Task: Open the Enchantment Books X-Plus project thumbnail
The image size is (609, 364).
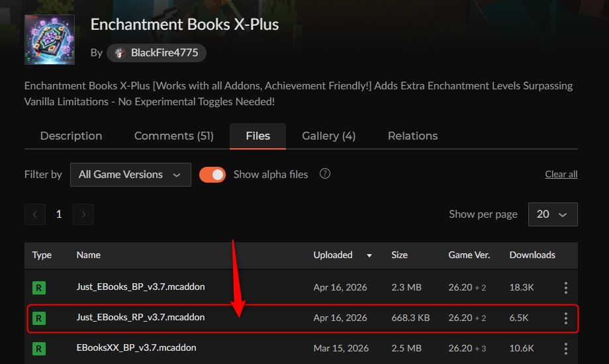Action: (50, 40)
